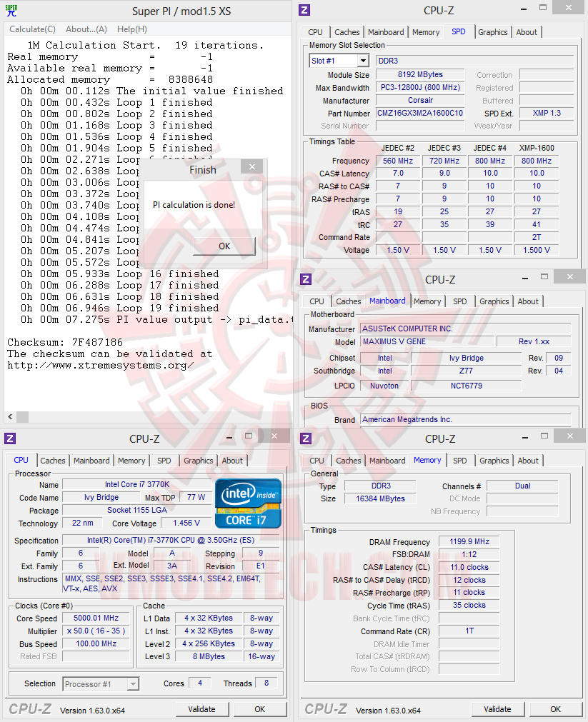This screenshot has width=588, height=722.
Task: Click the CPU-Z logo icon of SPD window
Action: click(304, 10)
